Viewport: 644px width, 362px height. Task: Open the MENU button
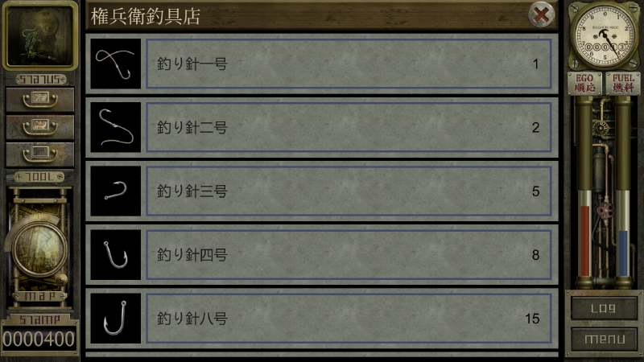[604, 339]
